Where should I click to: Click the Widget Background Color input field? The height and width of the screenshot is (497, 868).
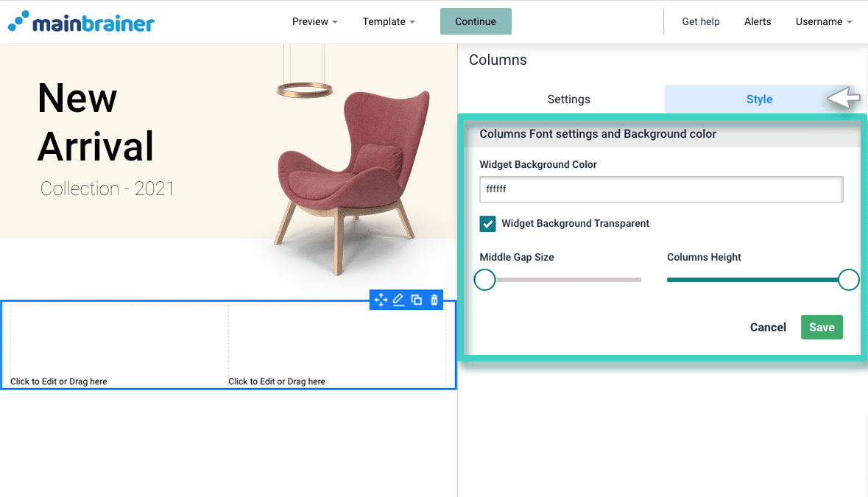(660, 189)
